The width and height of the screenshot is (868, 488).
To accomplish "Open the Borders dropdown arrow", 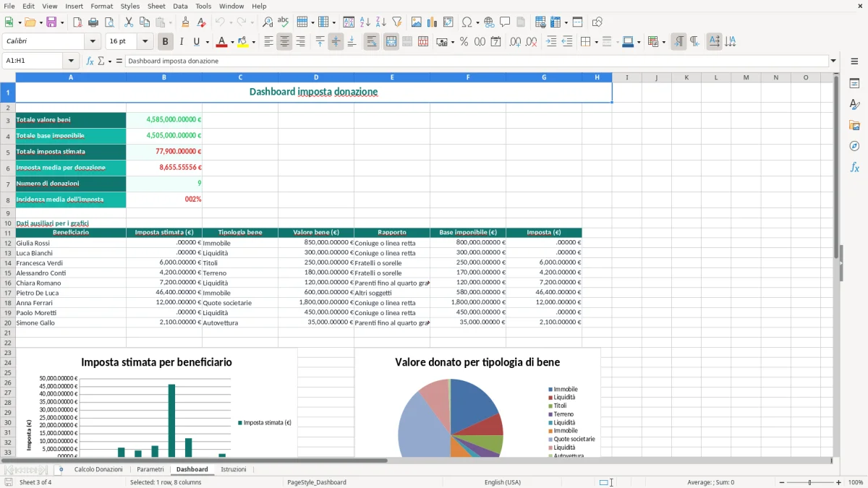I will [x=595, y=42].
